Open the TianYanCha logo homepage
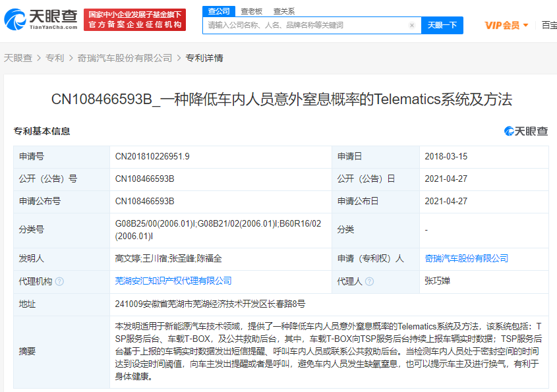 point(40,19)
